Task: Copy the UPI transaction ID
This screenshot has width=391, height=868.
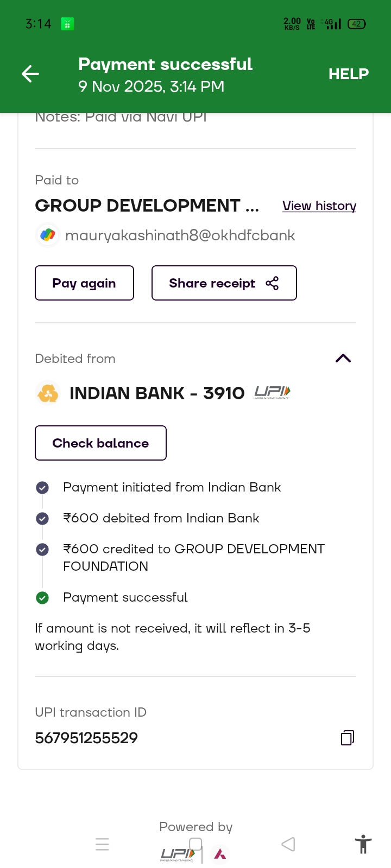Action: [348, 738]
